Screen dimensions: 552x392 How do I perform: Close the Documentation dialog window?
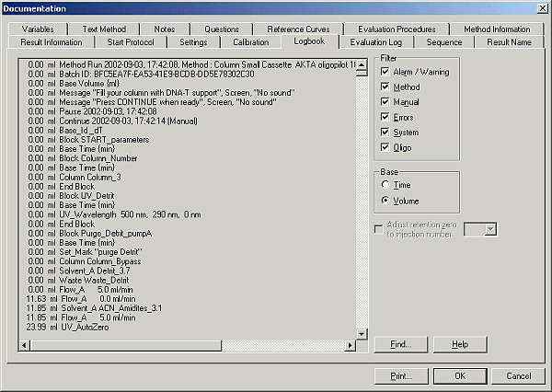(x=540, y=8)
